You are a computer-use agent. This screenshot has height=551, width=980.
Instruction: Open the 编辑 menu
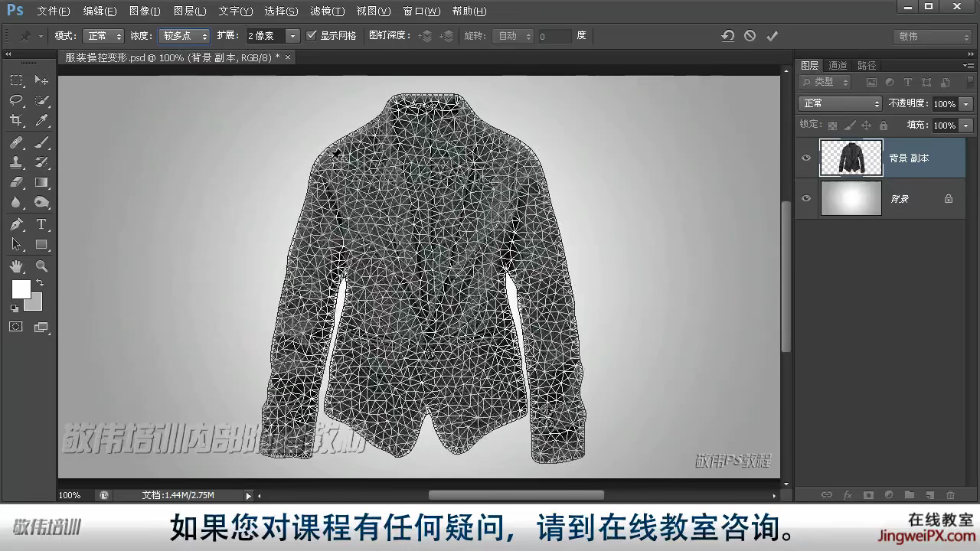pos(100,11)
